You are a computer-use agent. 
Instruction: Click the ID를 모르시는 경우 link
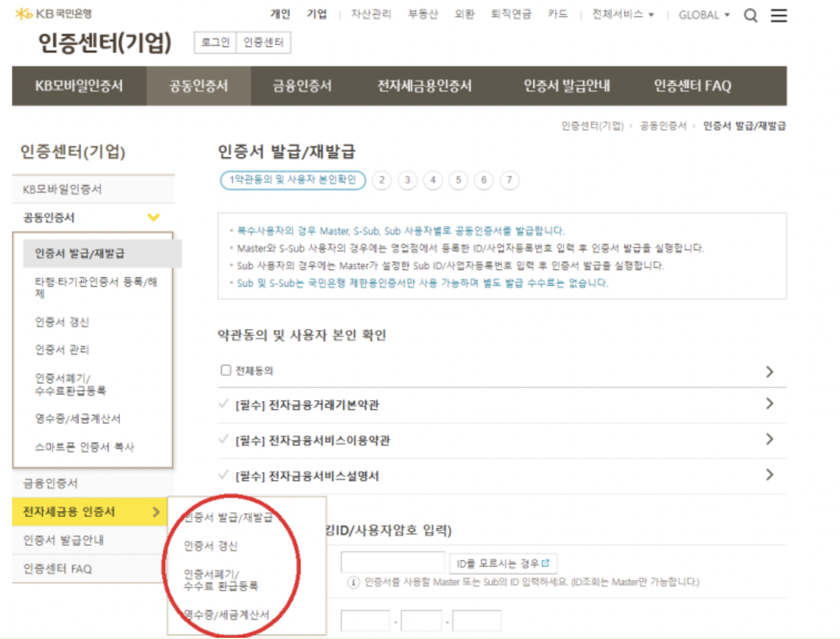501,562
